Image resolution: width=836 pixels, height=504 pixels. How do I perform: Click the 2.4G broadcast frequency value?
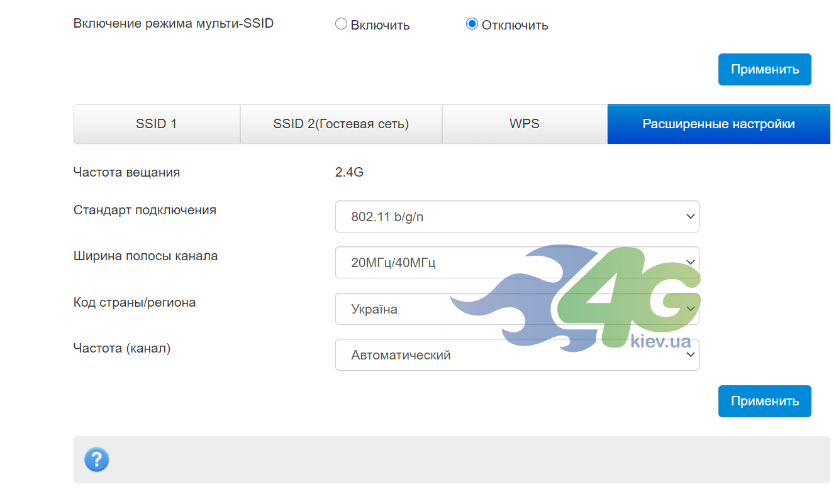click(349, 172)
